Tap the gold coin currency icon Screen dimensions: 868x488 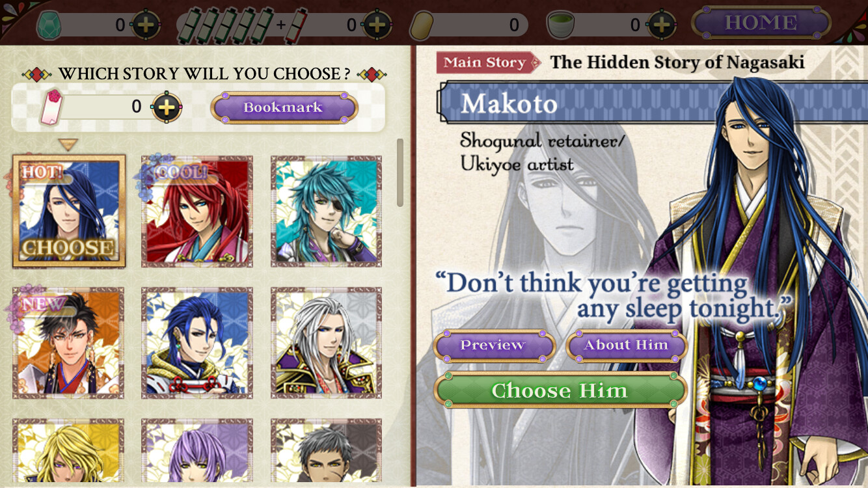coord(422,26)
